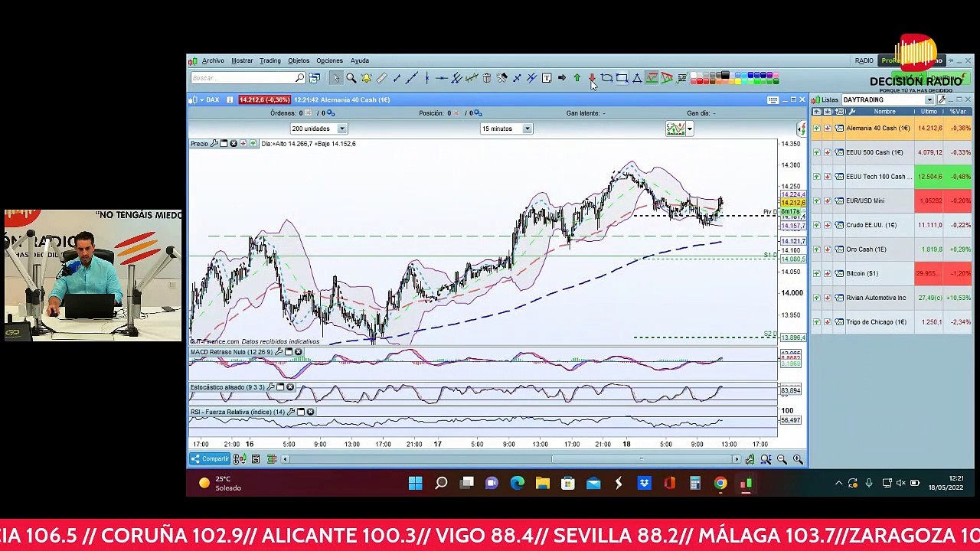Open the Listas panel settings wrench
980x551 pixels.
(942, 99)
